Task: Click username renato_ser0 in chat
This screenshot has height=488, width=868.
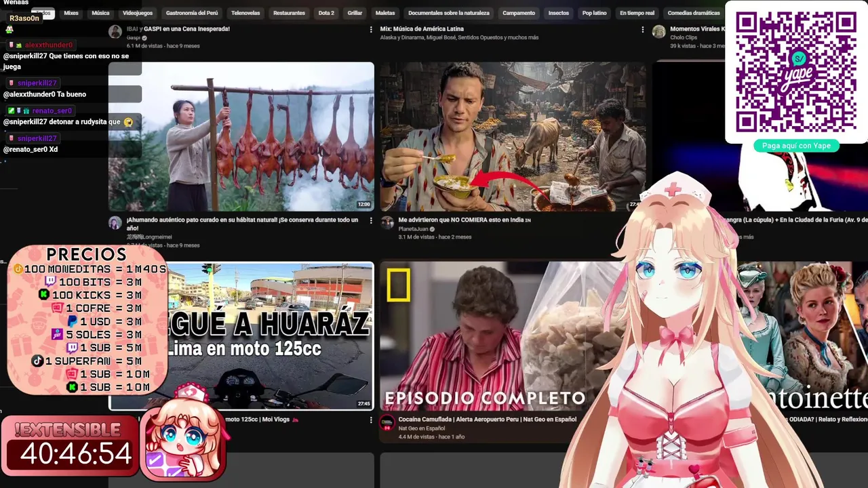Action: pos(52,110)
